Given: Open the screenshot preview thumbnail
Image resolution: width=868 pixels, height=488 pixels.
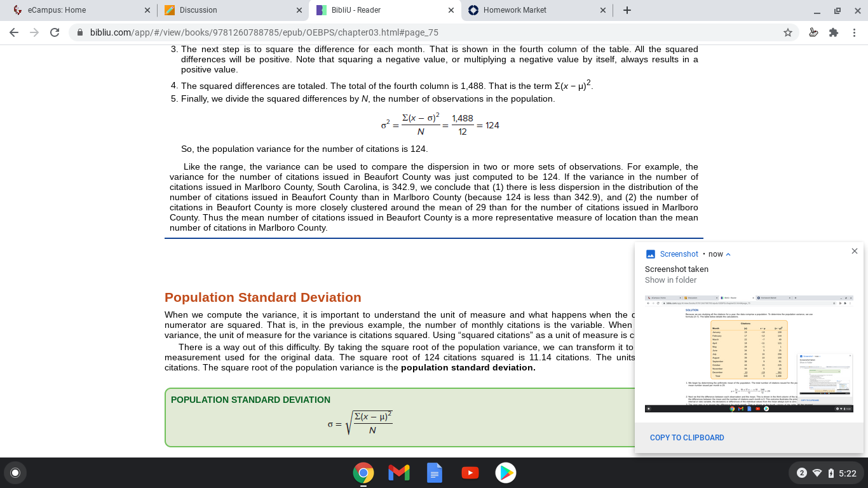Looking at the screenshot, I should (x=749, y=353).
